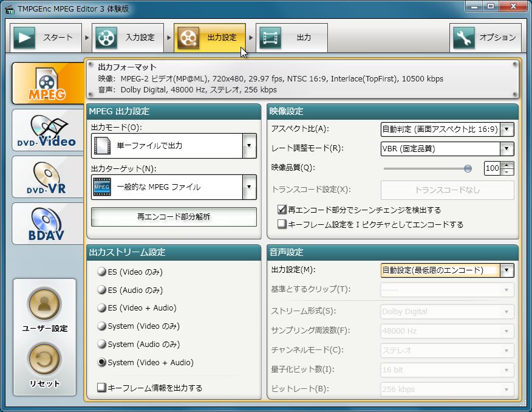This screenshot has width=532, height=412.
Task: Click the 映像品質 value field showing 100
Action: (x=492, y=168)
